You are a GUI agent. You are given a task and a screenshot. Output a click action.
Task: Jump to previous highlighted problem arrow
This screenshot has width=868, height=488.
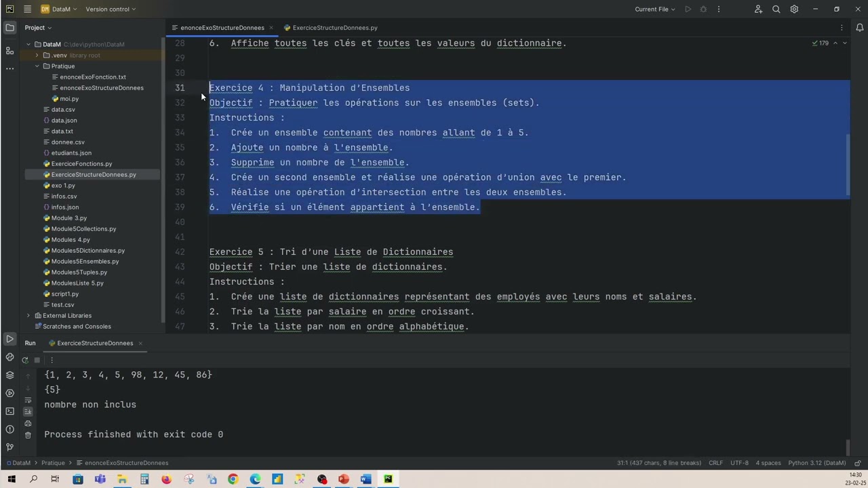(835, 43)
